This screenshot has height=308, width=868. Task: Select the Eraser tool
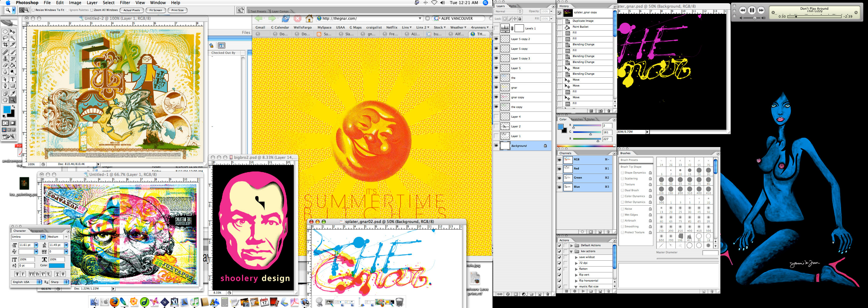[5, 65]
